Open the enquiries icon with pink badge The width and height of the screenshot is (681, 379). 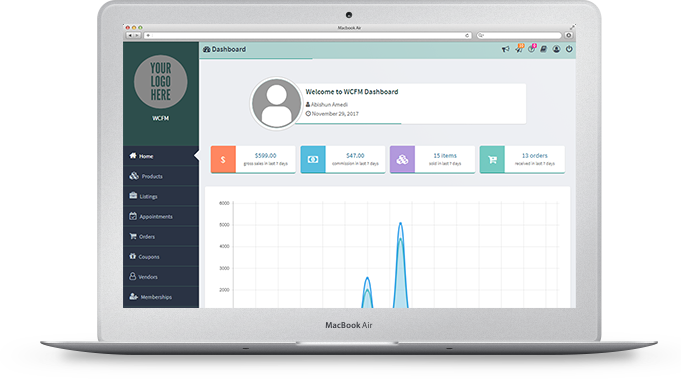click(532, 49)
